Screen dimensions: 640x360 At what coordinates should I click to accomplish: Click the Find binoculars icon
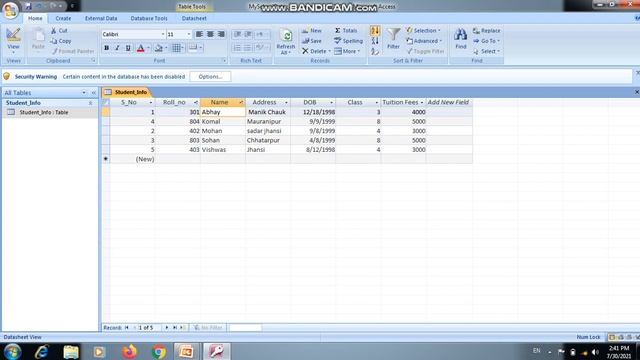coord(460,35)
